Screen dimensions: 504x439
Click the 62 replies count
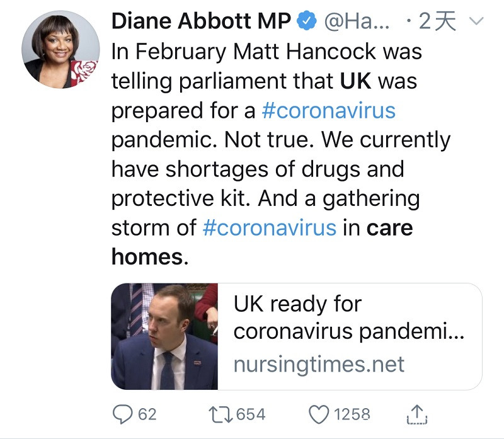click(147, 414)
